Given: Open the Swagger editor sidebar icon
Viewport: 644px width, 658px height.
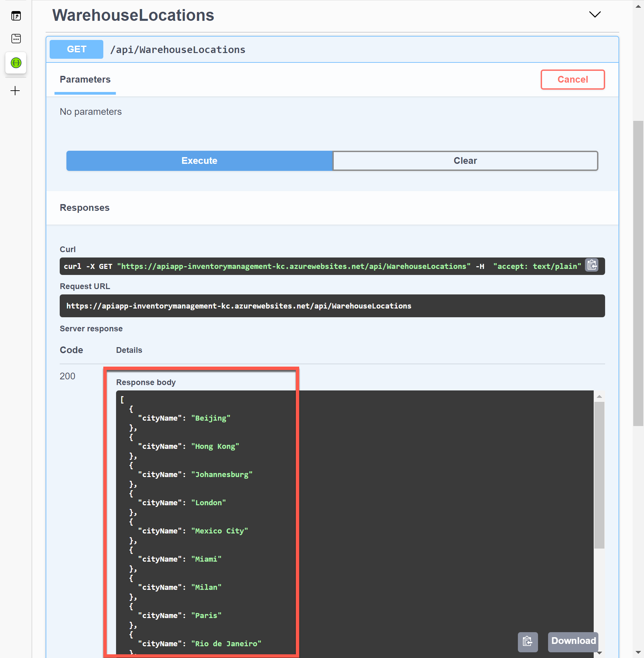Looking at the screenshot, I should pos(16,63).
